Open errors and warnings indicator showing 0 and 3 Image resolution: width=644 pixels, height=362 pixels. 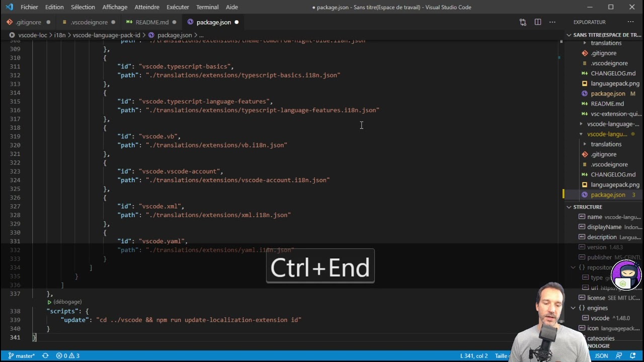pyautogui.click(x=68, y=355)
